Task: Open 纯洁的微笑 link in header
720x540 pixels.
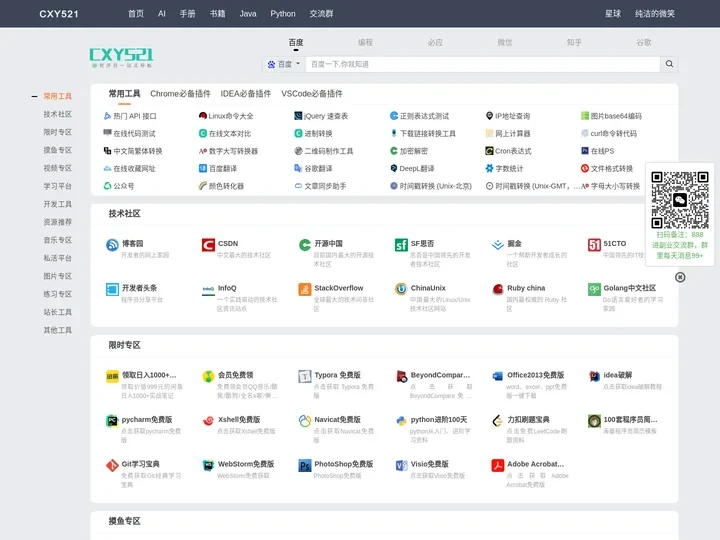Action: coord(655,14)
